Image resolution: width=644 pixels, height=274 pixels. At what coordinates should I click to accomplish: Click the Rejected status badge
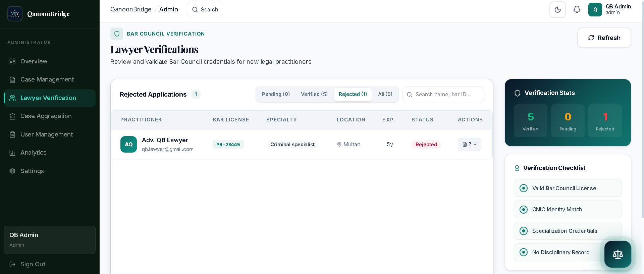pyautogui.click(x=426, y=145)
